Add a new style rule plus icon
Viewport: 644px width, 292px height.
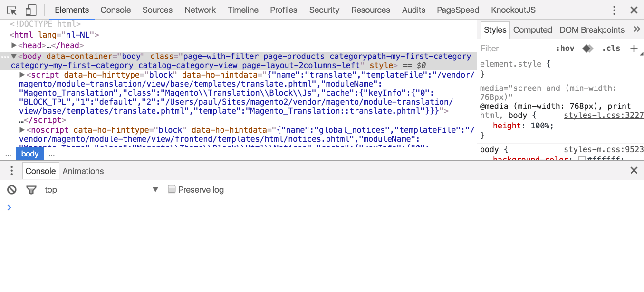[x=634, y=49]
